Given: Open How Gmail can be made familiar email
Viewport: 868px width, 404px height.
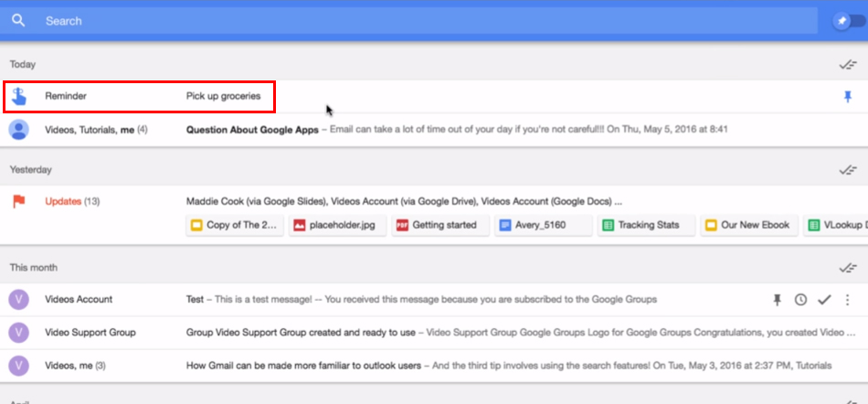Looking at the screenshot, I should coord(434,366).
